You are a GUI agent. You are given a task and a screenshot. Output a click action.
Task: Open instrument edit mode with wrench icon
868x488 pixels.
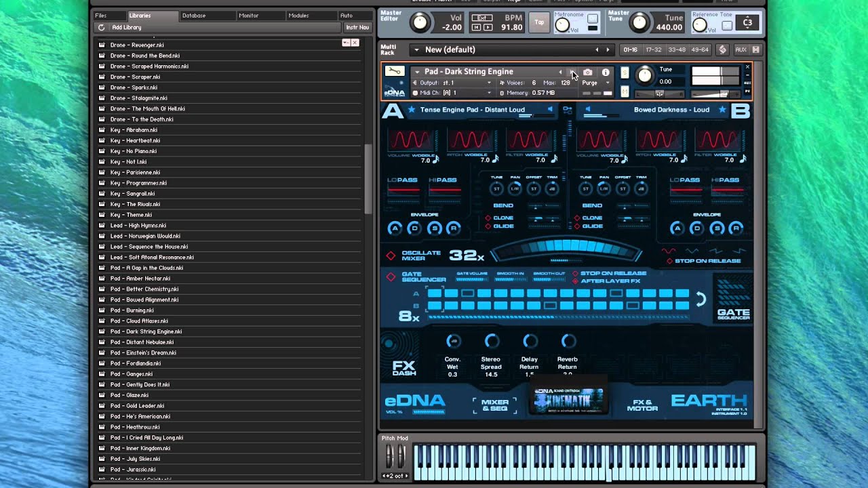point(394,71)
